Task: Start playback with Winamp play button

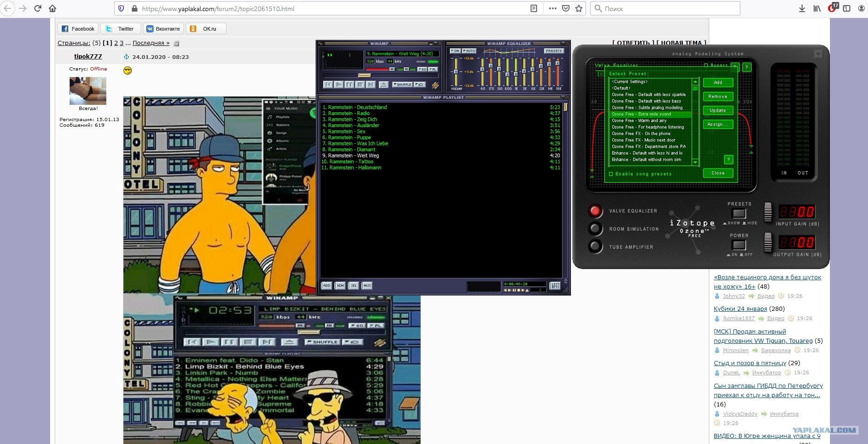Action: click(x=338, y=84)
